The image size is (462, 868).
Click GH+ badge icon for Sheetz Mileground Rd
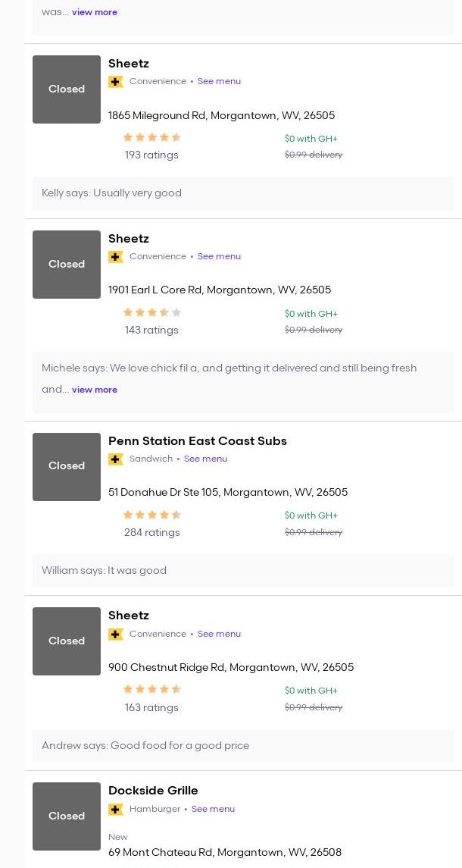tap(116, 82)
